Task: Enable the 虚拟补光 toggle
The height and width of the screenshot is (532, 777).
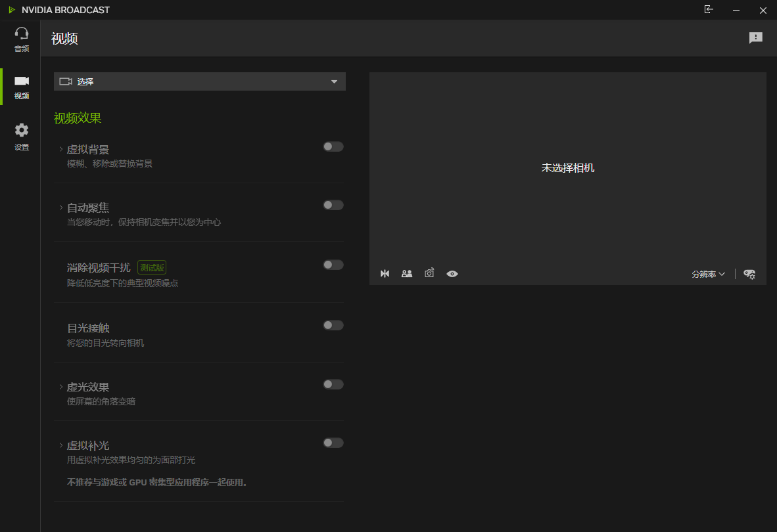Action: (333, 443)
